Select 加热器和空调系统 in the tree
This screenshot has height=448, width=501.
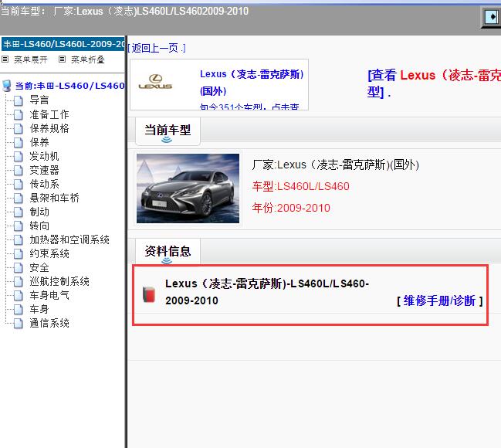coord(69,239)
